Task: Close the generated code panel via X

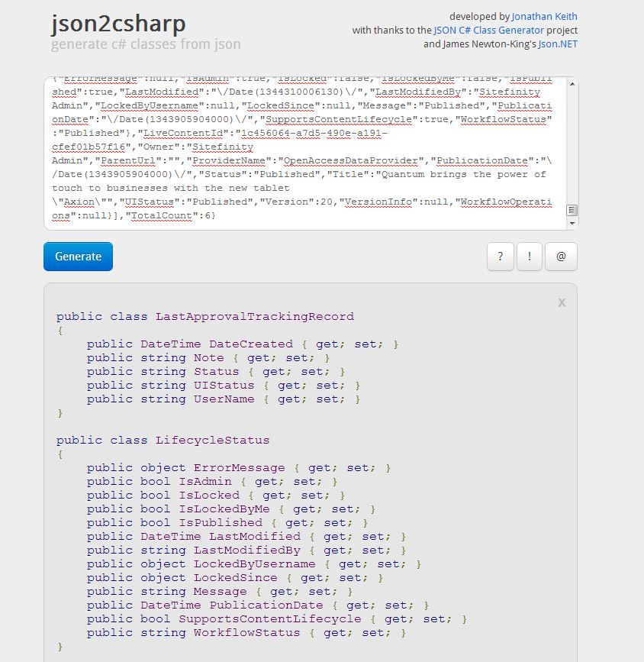Action: [x=562, y=302]
